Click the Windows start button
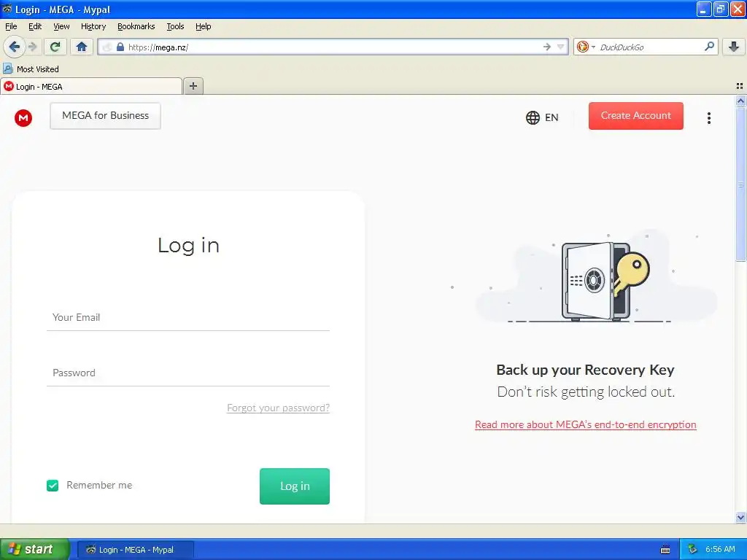 pos(34,549)
